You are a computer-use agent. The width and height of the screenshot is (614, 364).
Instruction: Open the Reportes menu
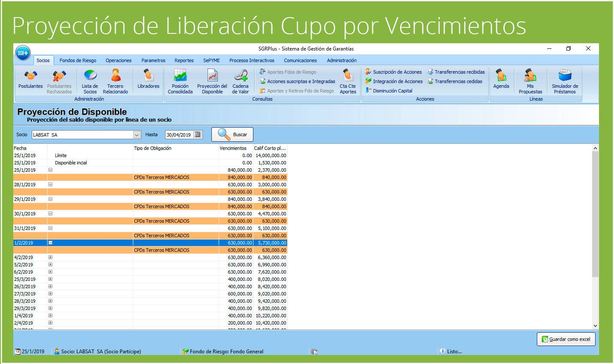(x=184, y=60)
